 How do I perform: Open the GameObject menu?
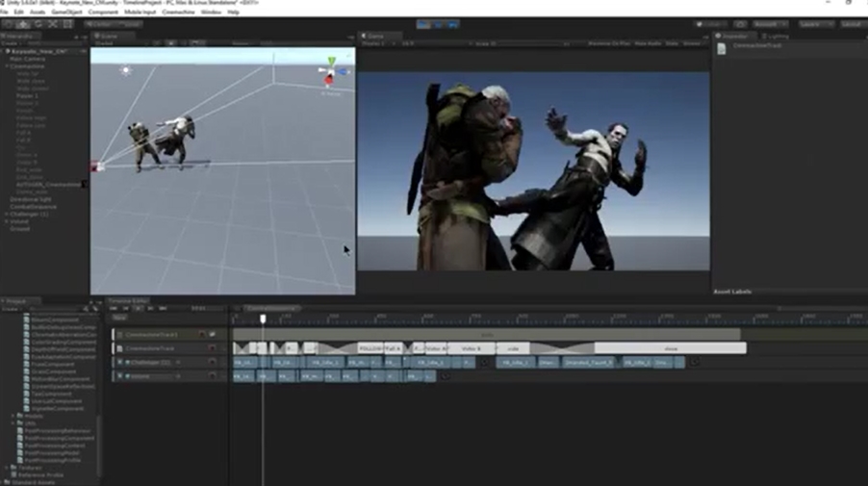click(66, 12)
